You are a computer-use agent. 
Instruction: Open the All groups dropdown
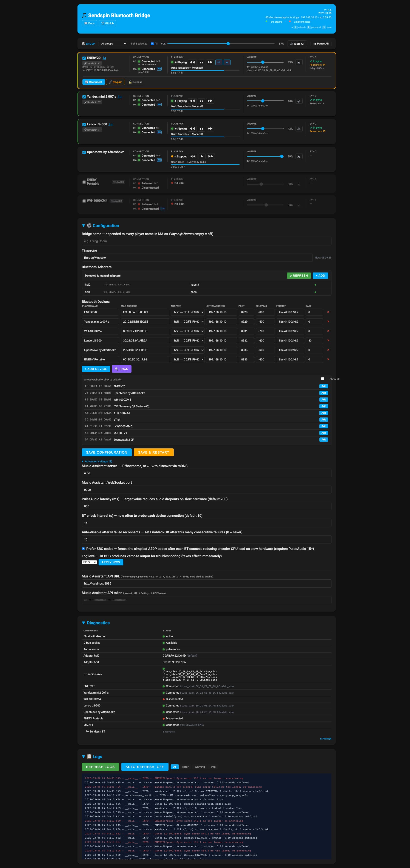click(113, 43)
